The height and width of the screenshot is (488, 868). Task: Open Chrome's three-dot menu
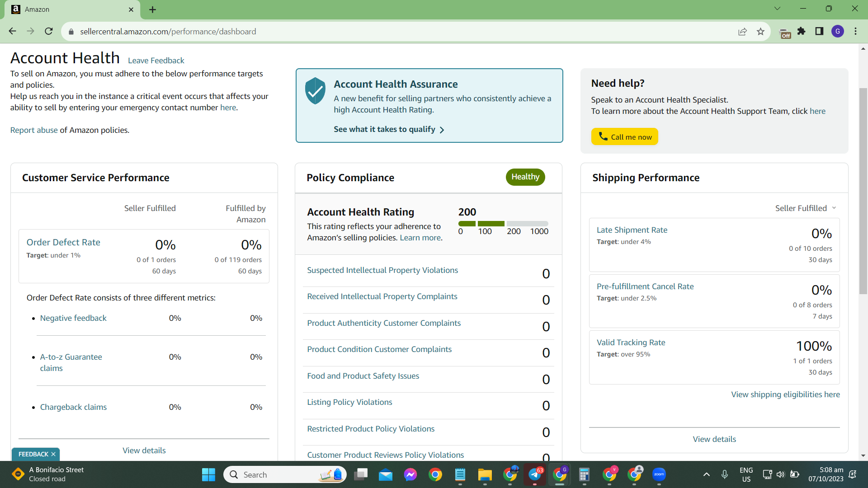(x=855, y=31)
